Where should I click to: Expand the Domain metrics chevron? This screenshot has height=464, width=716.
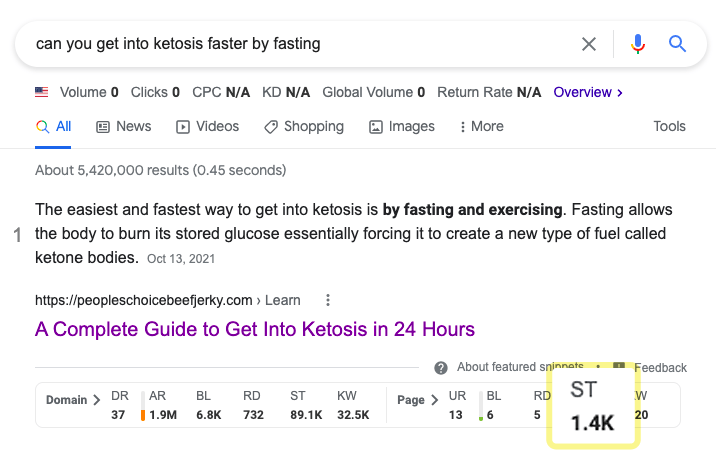tap(96, 400)
